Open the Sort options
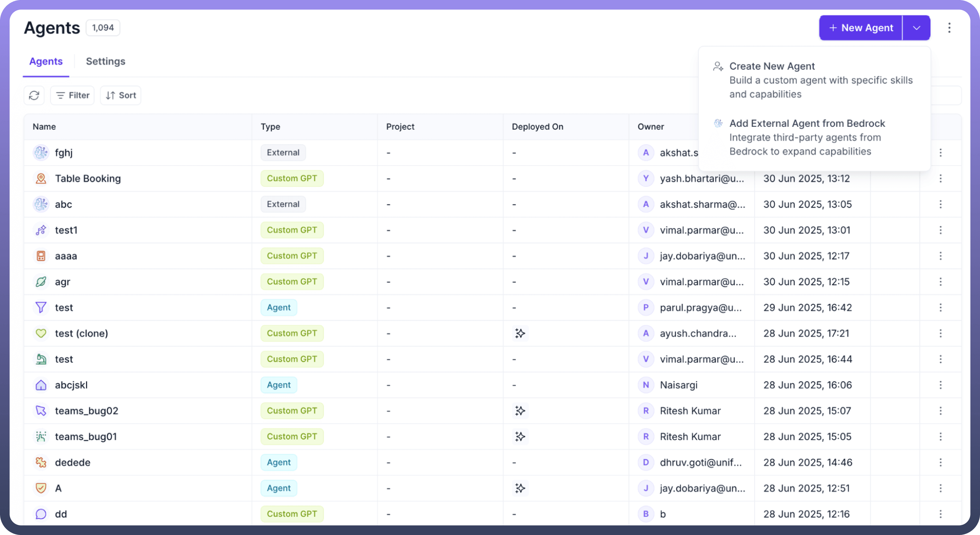Screen dimensions: 980x535 [x=121, y=95]
